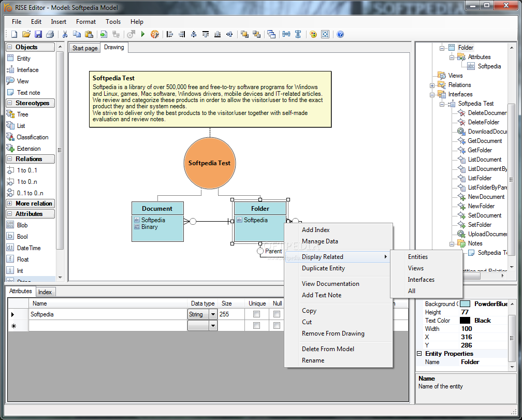Select the GetDocument item in the model tree
The width and height of the screenshot is (522, 420).
point(485,141)
